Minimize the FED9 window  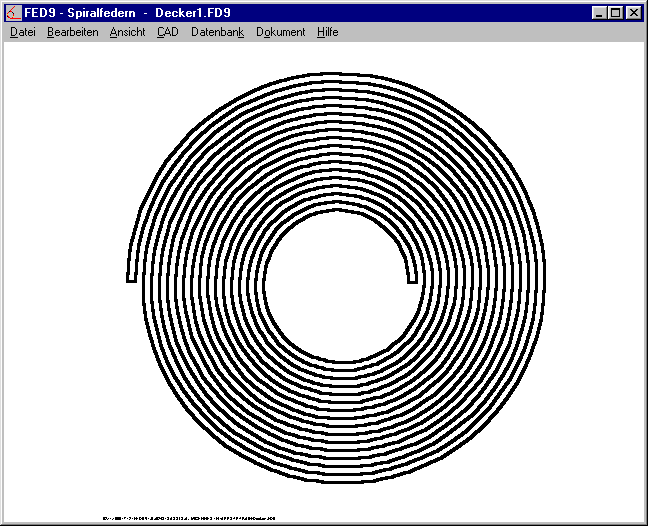[598, 13]
